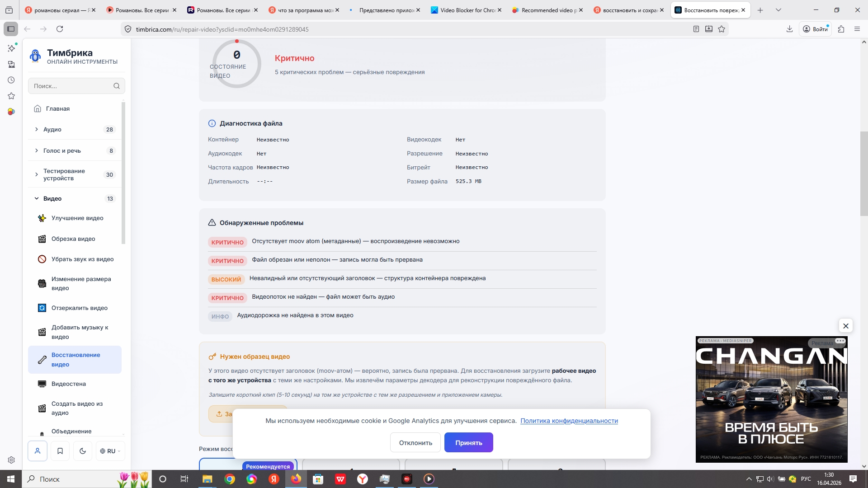This screenshot has height=488, width=868.
Task: Expand the Аудио category
Action: pos(52,130)
